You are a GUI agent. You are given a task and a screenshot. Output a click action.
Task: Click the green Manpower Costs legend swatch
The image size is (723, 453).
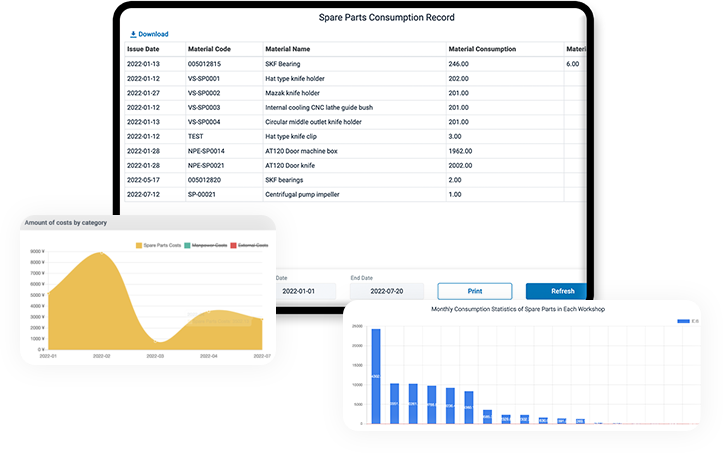point(185,245)
